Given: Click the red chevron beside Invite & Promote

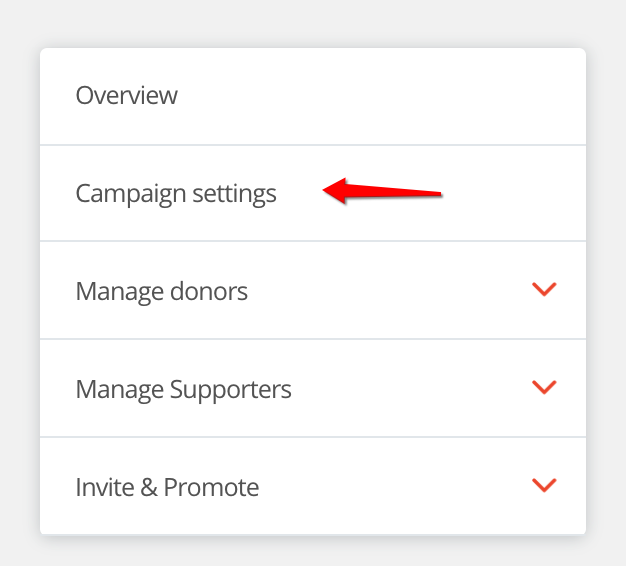Looking at the screenshot, I should coord(544,485).
